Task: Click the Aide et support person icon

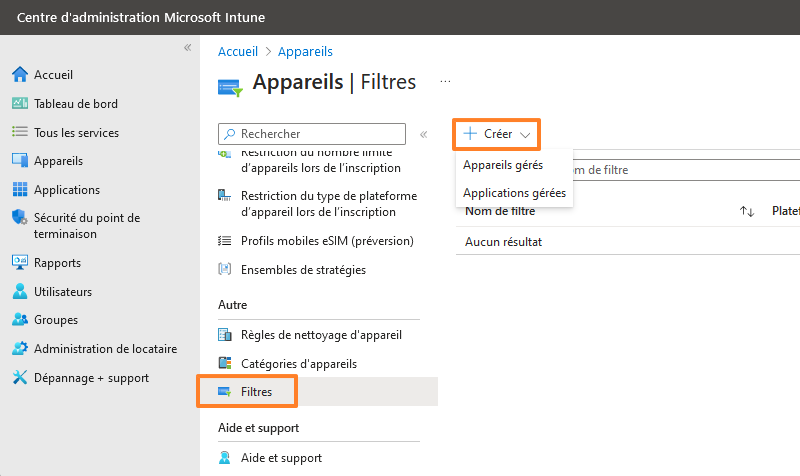Action: pos(224,457)
